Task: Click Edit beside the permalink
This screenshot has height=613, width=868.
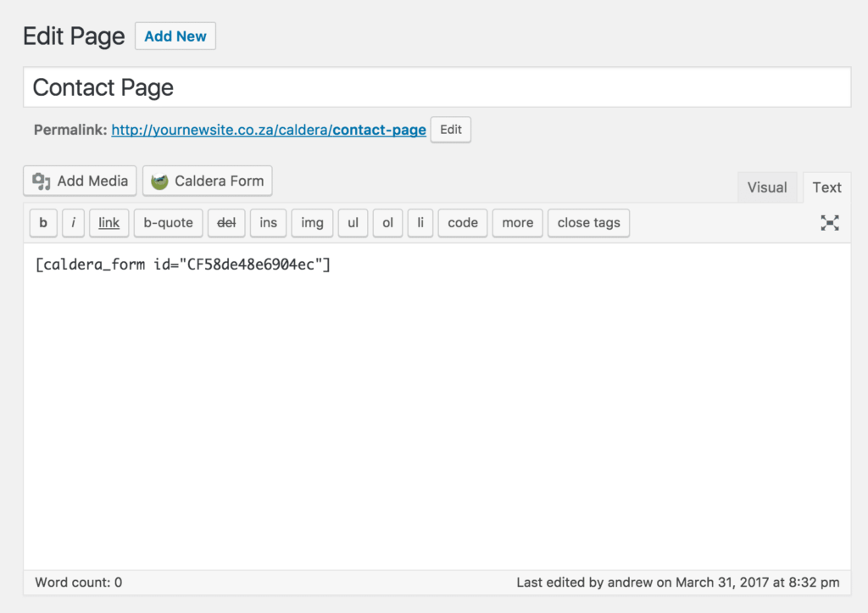Action: coord(451,130)
